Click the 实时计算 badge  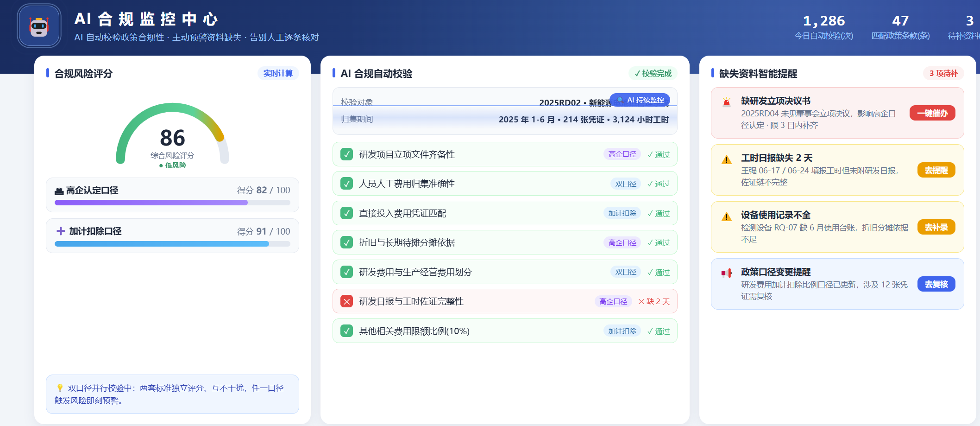[278, 73]
